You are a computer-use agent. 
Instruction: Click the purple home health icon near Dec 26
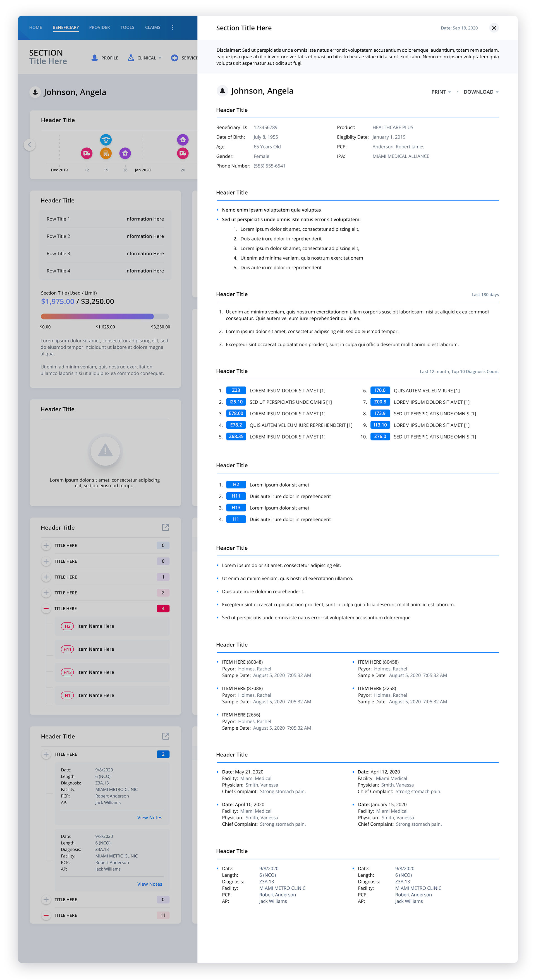pos(125,153)
